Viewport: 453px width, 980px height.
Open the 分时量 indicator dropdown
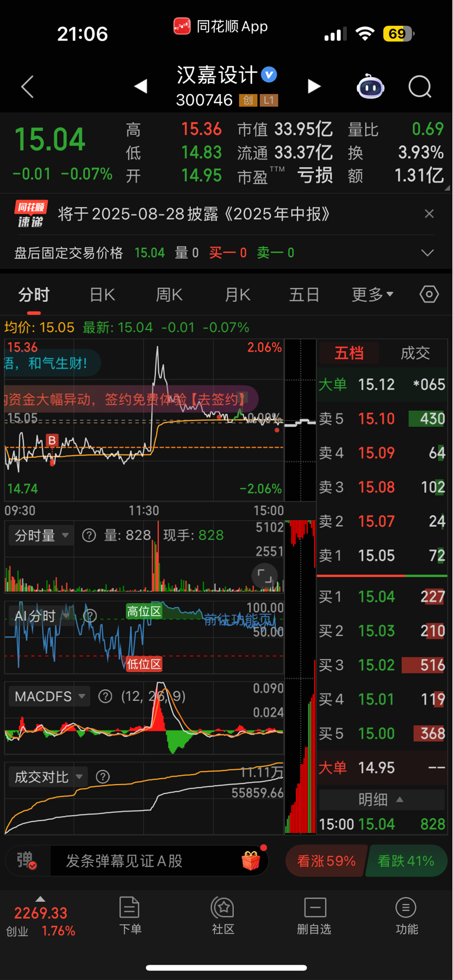pyautogui.click(x=41, y=536)
